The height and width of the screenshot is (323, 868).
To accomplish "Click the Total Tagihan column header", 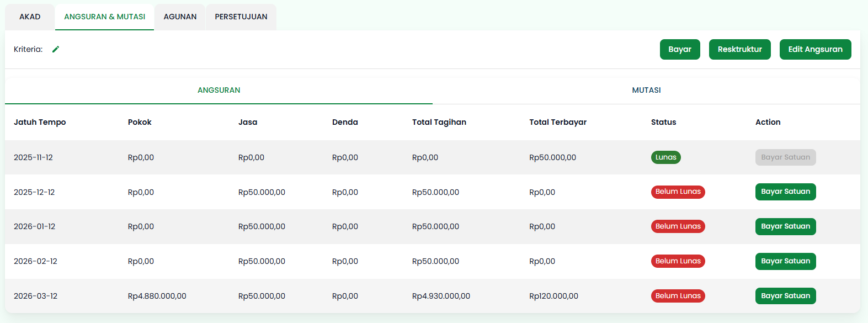I will point(439,122).
